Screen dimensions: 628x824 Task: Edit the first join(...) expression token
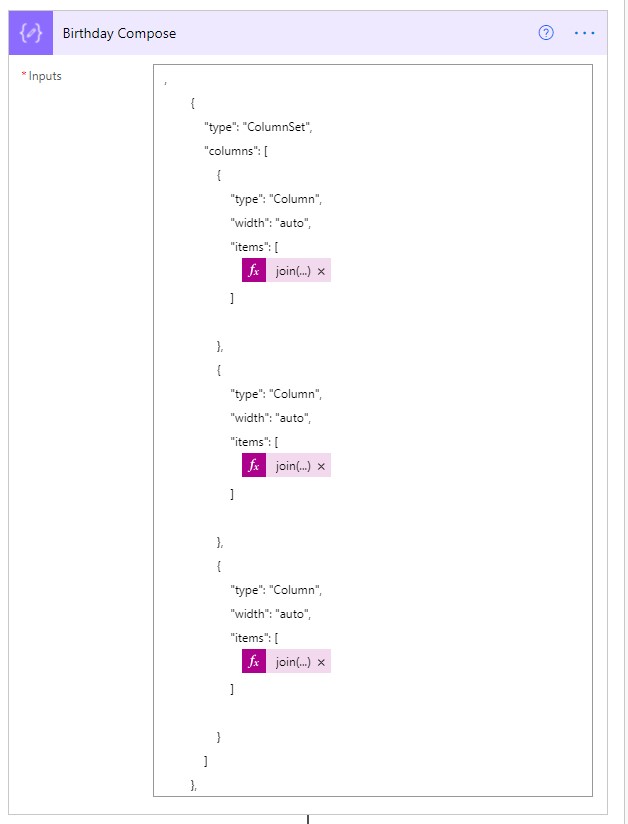point(293,271)
